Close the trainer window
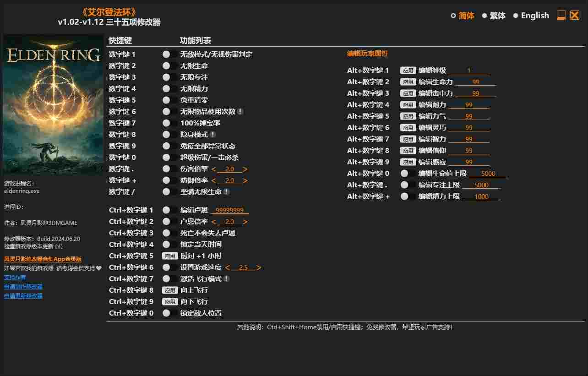 point(575,16)
